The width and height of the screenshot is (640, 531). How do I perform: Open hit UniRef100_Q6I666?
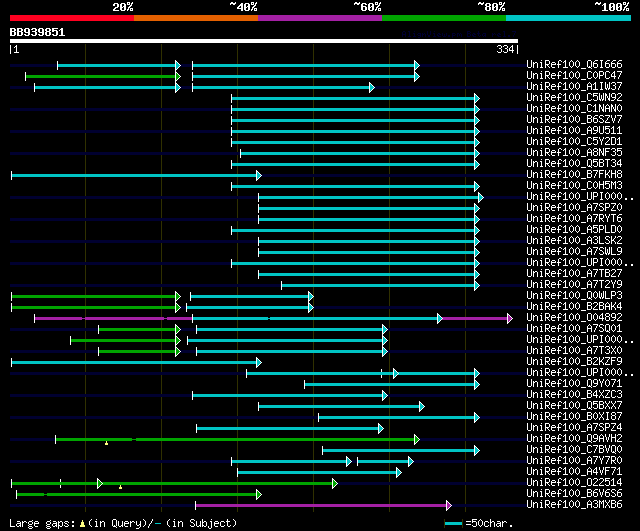click(574, 64)
